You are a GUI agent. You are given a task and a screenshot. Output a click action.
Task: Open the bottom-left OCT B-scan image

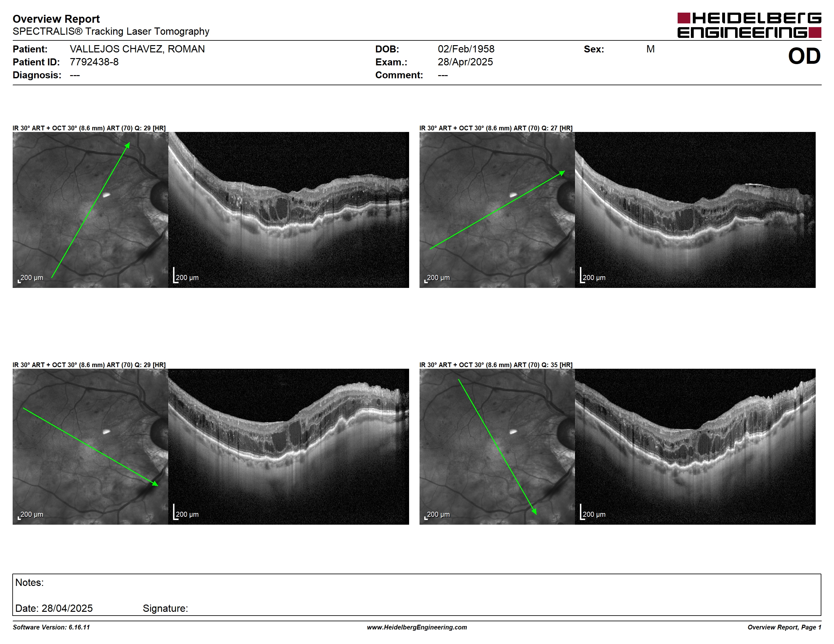point(288,446)
